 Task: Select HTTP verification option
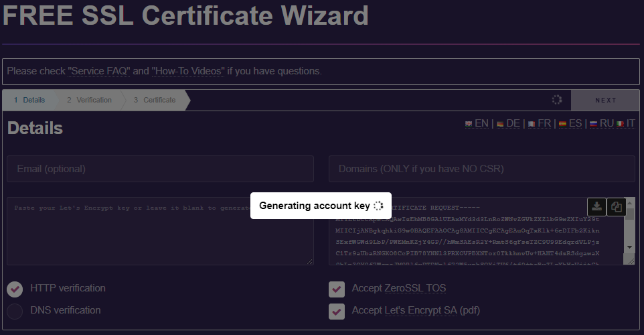pos(15,289)
